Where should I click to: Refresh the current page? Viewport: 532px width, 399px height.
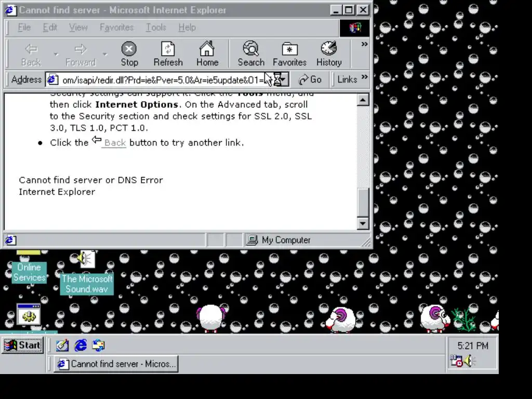pos(168,54)
